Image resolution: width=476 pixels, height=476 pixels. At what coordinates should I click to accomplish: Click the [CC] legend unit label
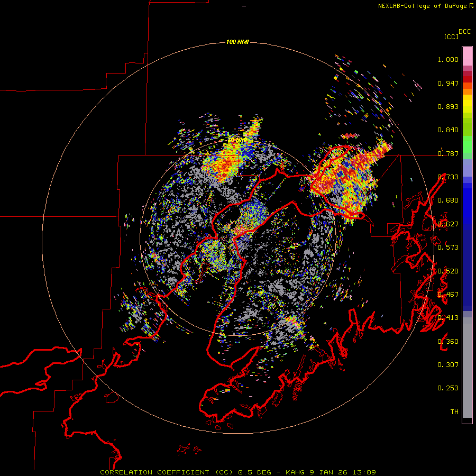452,36
